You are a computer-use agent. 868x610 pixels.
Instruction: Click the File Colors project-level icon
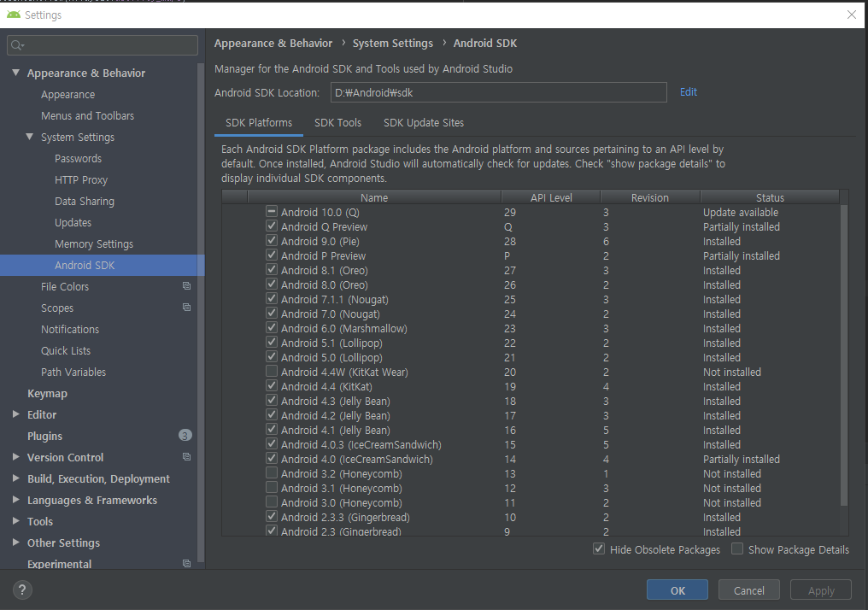(x=186, y=286)
